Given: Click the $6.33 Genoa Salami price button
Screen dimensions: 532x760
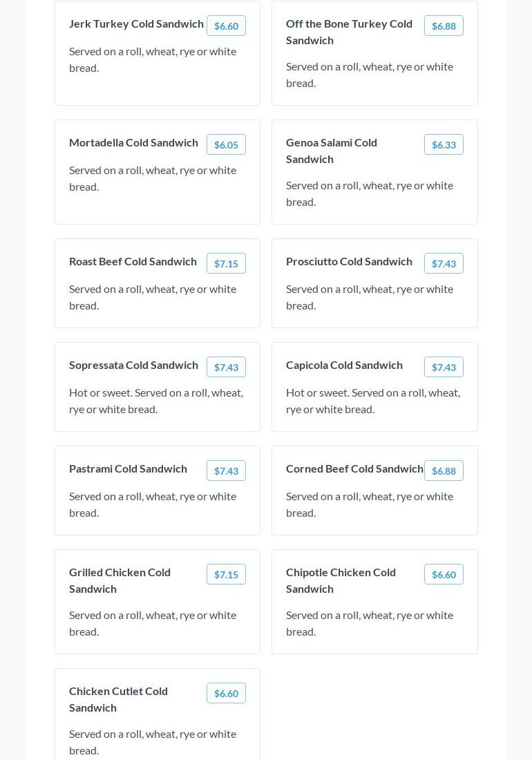Looking at the screenshot, I should [444, 144].
